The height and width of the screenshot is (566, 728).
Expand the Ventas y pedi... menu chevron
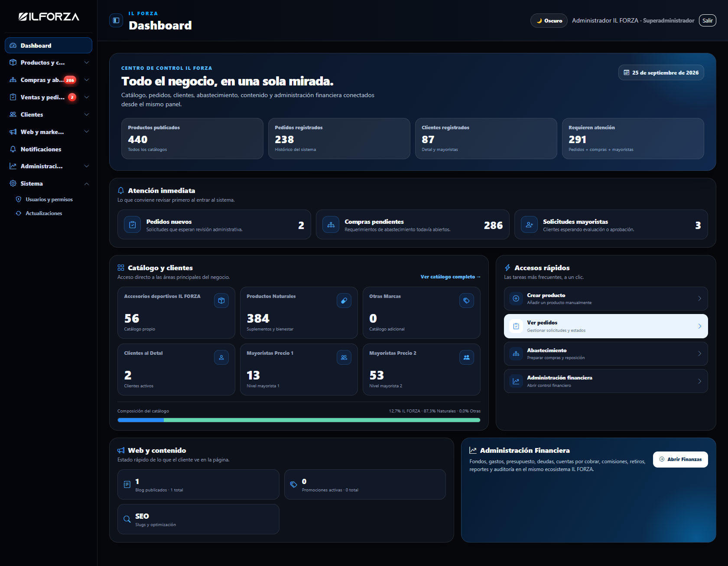pos(87,97)
